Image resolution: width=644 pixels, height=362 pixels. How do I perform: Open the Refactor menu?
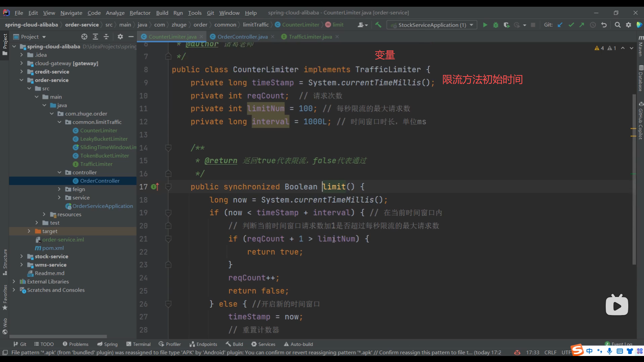click(x=140, y=13)
